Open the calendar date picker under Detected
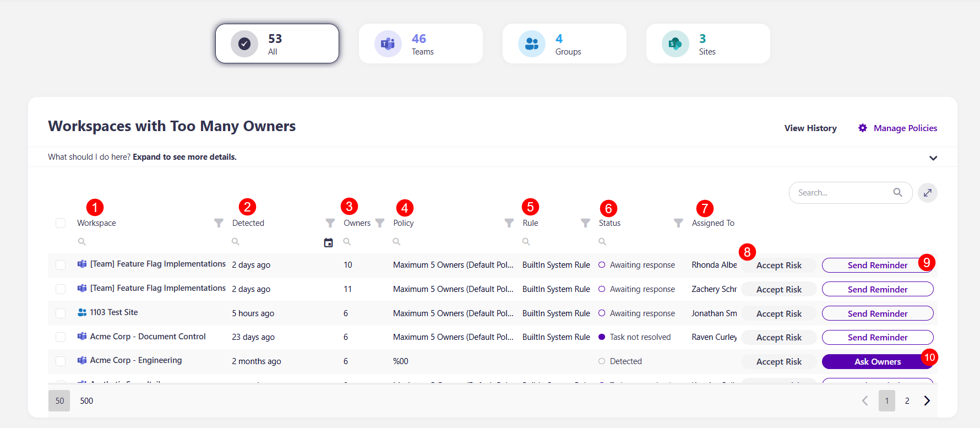 328,242
